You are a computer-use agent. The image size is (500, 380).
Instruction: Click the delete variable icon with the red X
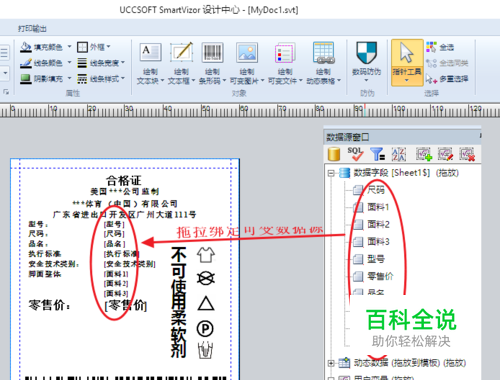click(467, 154)
